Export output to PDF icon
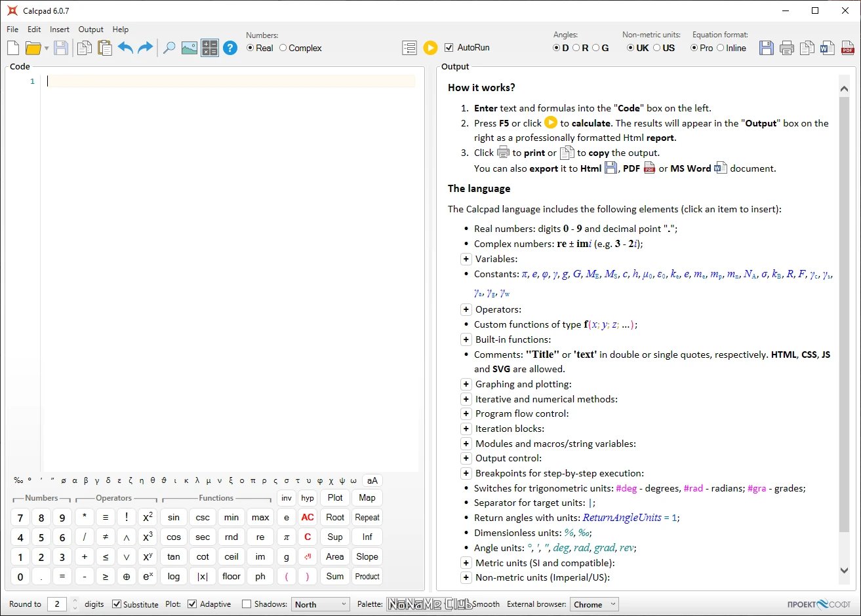This screenshot has width=861, height=616. click(848, 48)
